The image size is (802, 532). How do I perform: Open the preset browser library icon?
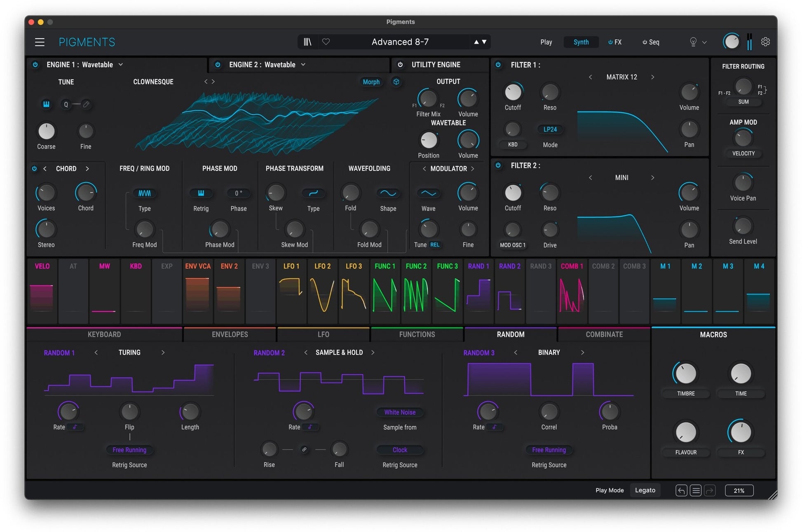click(x=307, y=42)
